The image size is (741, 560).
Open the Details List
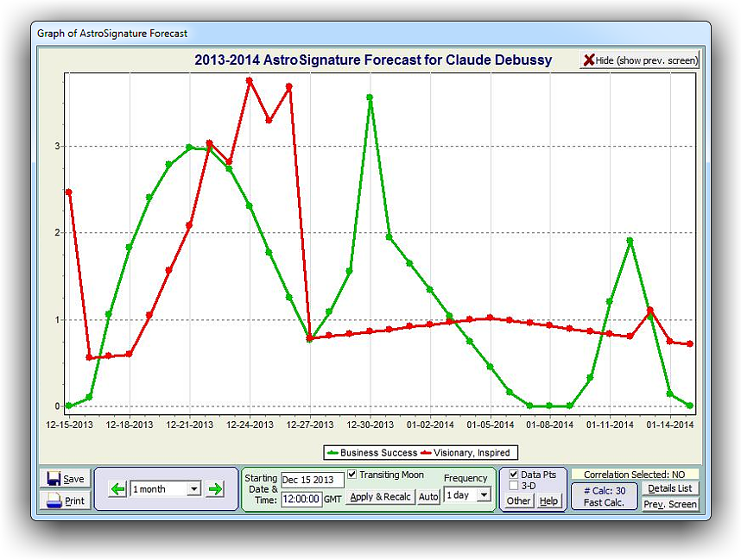tap(670, 488)
